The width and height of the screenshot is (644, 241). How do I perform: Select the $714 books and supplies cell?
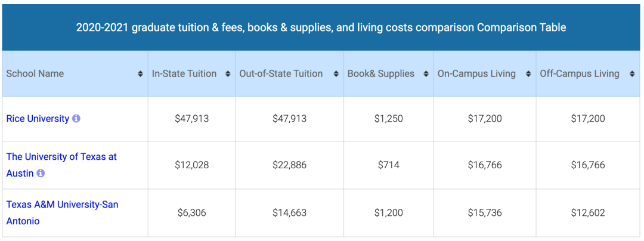pos(389,165)
